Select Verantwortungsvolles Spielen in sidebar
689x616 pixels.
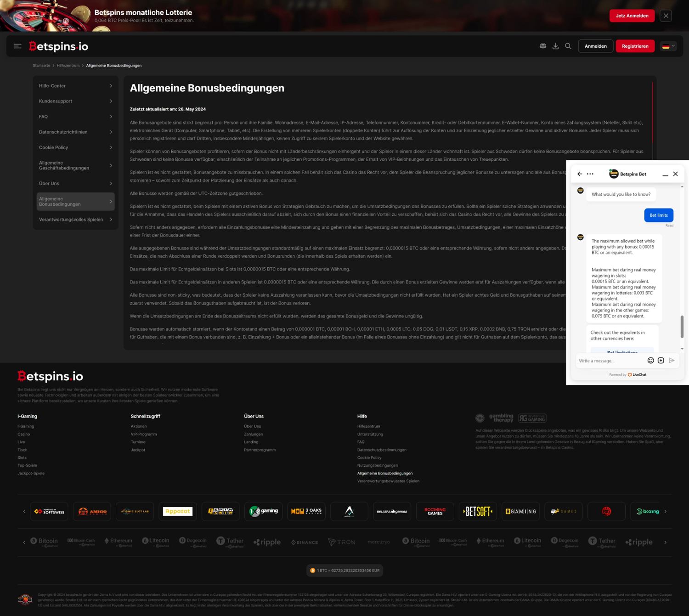75,220
